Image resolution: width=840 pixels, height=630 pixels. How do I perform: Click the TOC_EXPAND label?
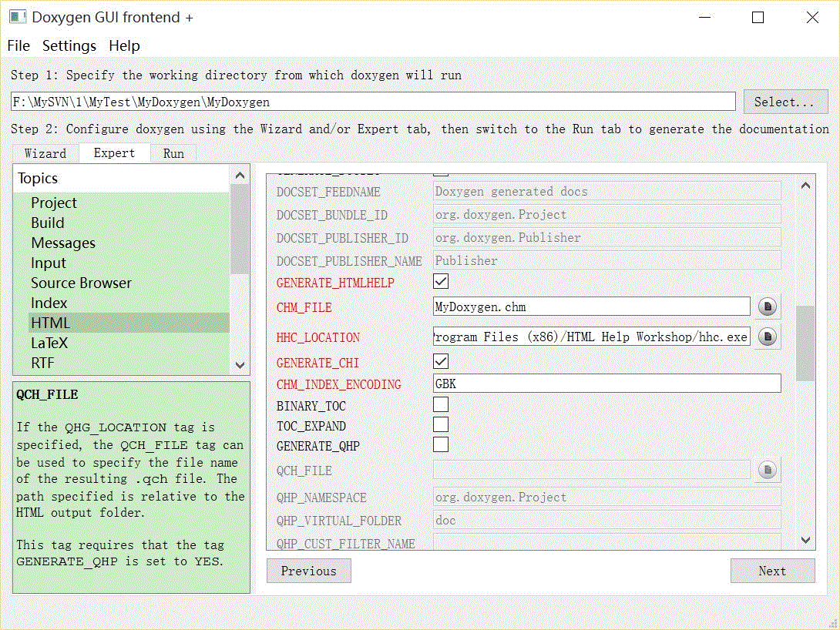click(311, 426)
